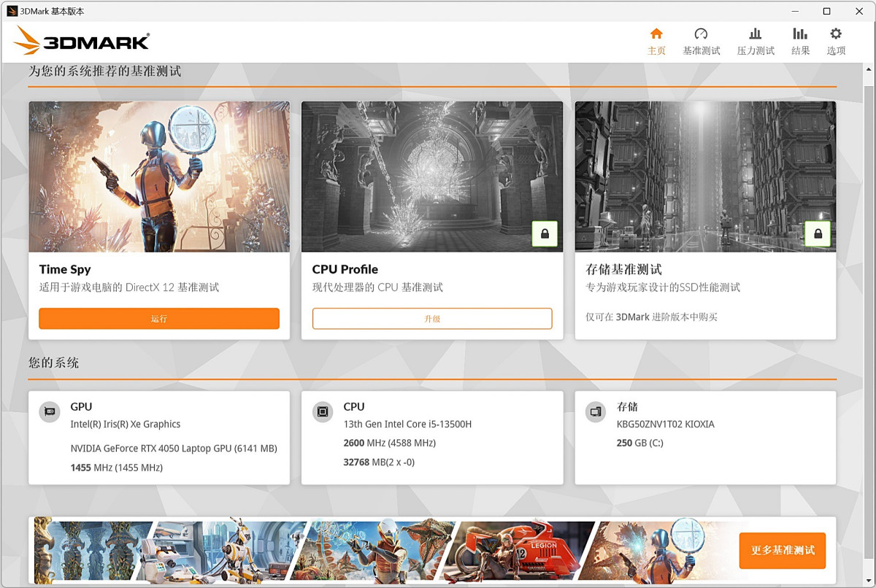Run the Time Spy benchmark
The width and height of the screenshot is (876, 588).
(158, 319)
